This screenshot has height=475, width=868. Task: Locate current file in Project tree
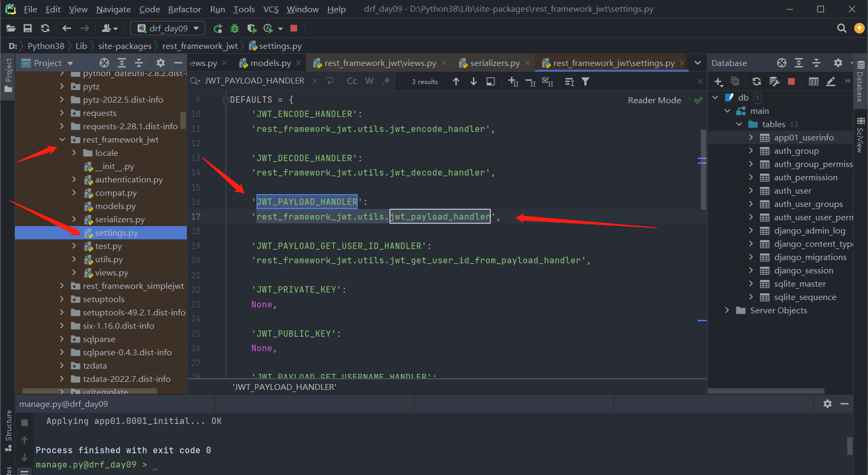[104, 63]
